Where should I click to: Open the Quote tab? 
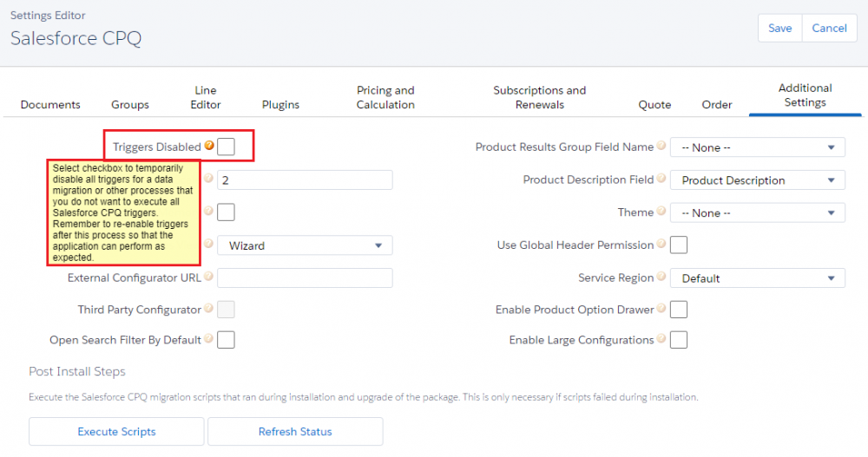pyautogui.click(x=654, y=105)
